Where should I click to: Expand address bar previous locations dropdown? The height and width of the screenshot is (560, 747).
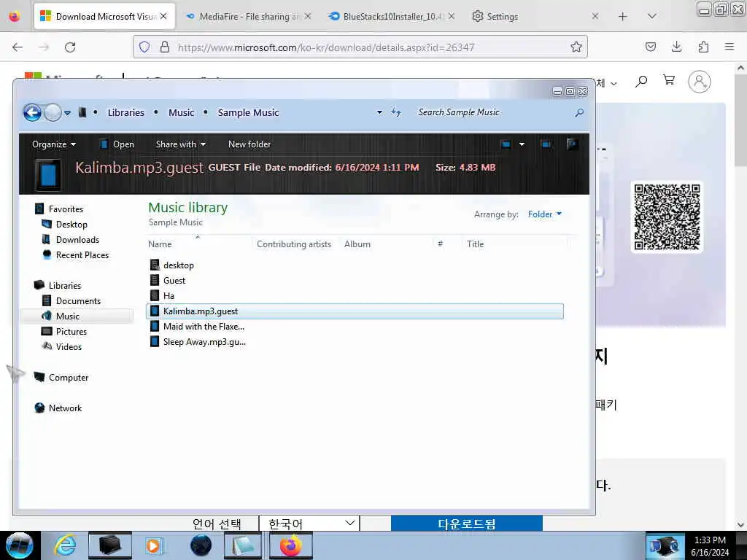pyautogui.click(x=379, y=113)
